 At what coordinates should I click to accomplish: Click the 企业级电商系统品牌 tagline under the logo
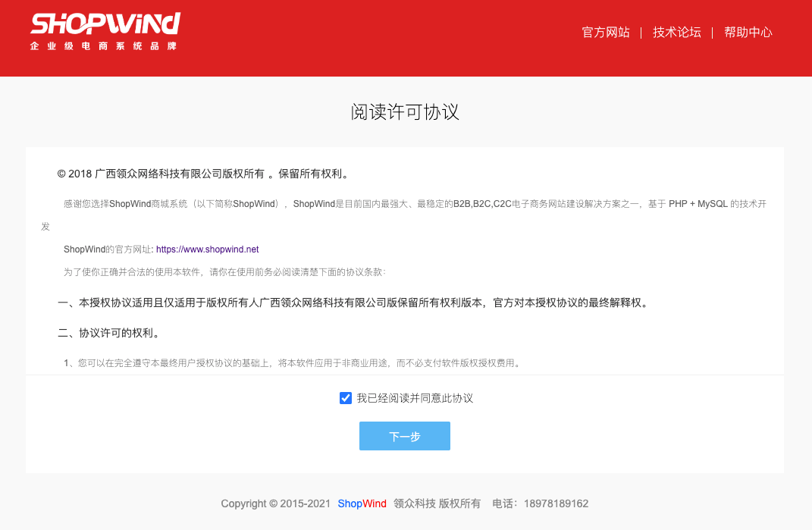tap(104, 46)
